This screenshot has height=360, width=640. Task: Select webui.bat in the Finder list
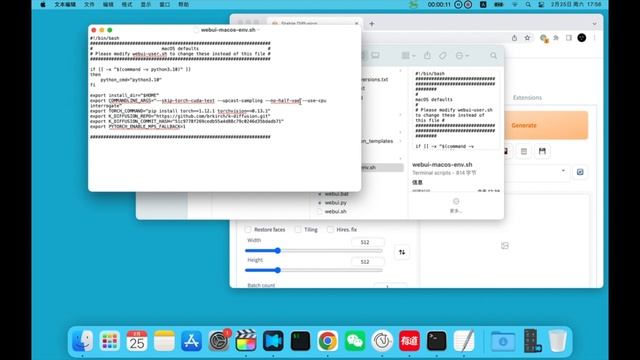pos(336,194)
